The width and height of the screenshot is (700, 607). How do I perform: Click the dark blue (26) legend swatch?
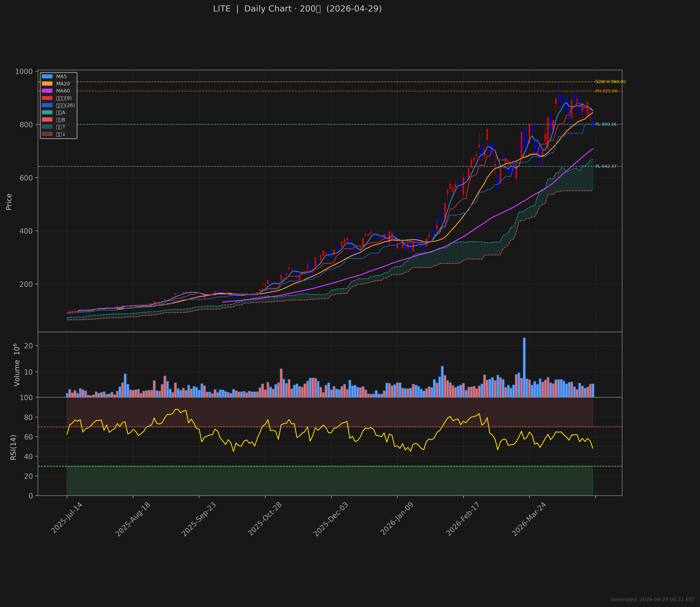pyautogui.click(x=47, y=105)
